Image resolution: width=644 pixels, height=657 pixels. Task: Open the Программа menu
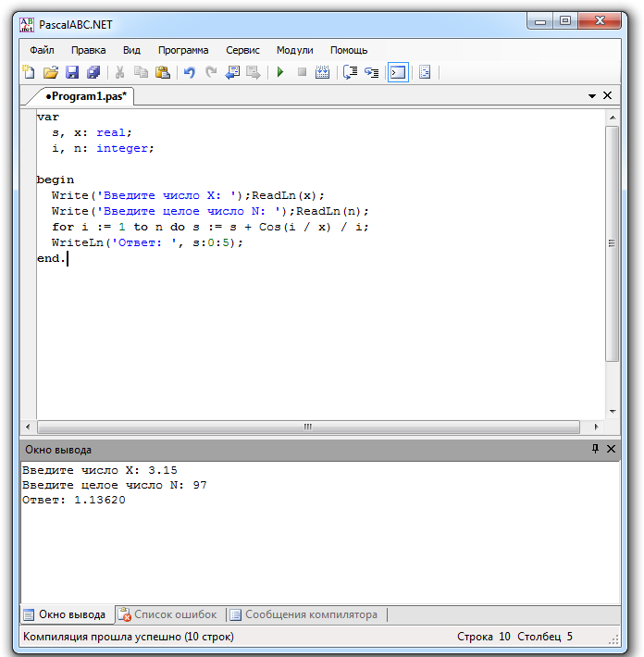click(x=183, y=50)
